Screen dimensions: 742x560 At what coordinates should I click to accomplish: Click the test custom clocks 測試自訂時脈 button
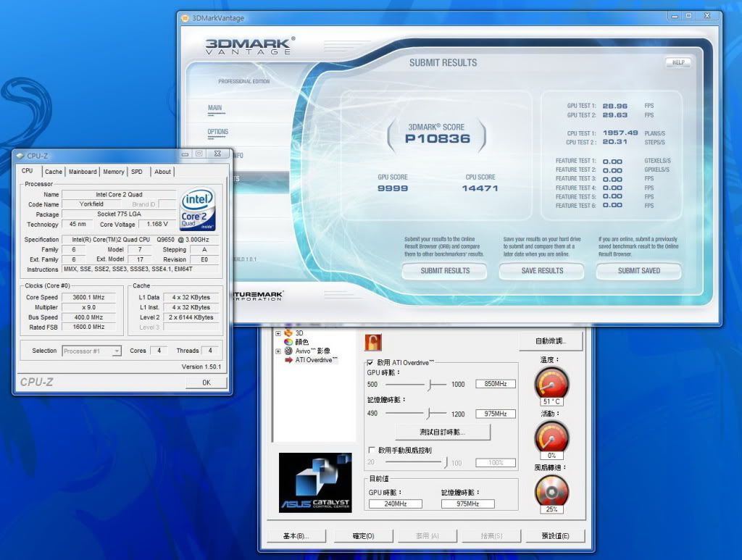tap(443, 432)
